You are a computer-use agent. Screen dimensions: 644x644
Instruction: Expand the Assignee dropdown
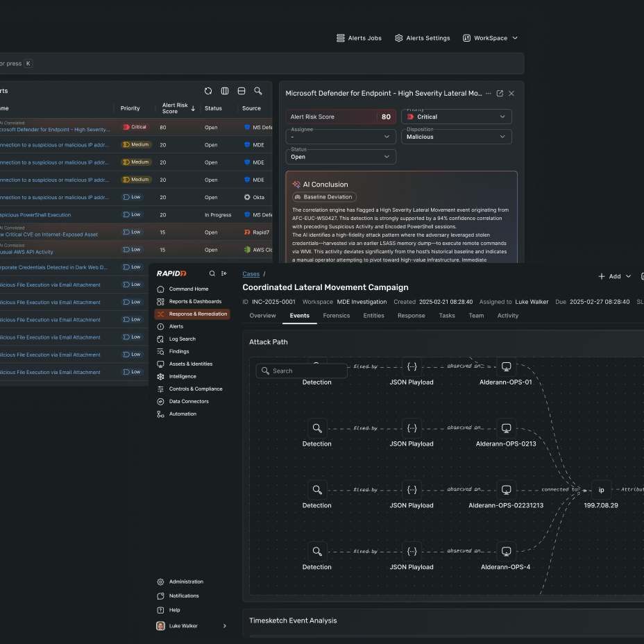(x=341, y=137)
